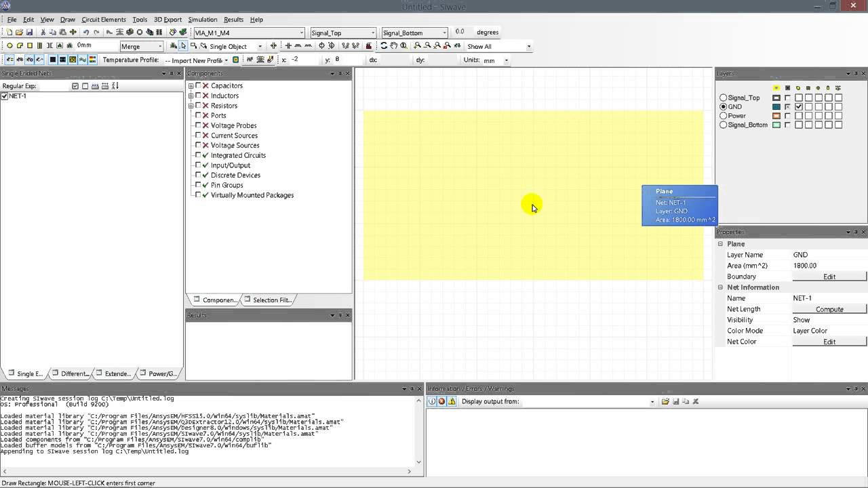Select the hand Pan tool

pos(394,46)
